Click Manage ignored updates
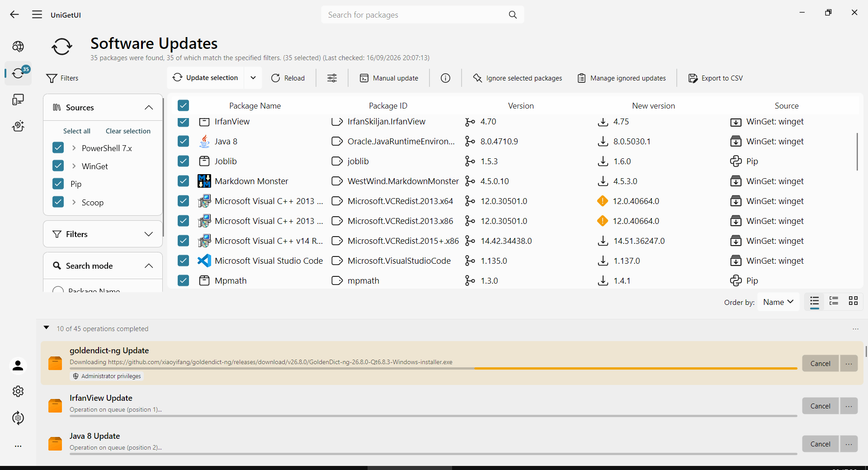 pos(622,78)
